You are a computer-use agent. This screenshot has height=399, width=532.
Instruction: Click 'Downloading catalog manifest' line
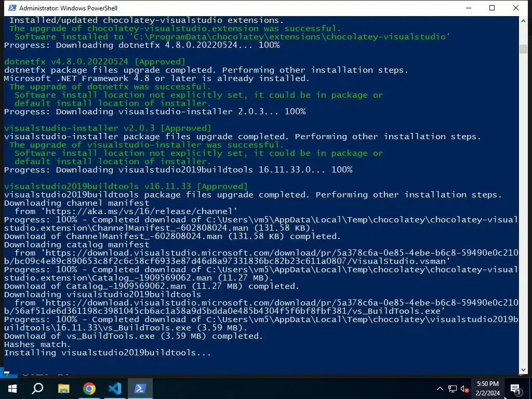pyautogui.click(x=77, y=245)
